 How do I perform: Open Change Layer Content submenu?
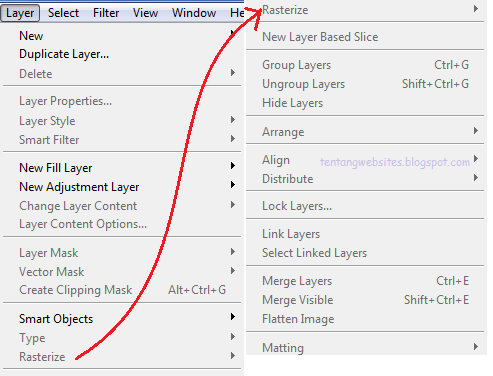click(x=122, y=206)
